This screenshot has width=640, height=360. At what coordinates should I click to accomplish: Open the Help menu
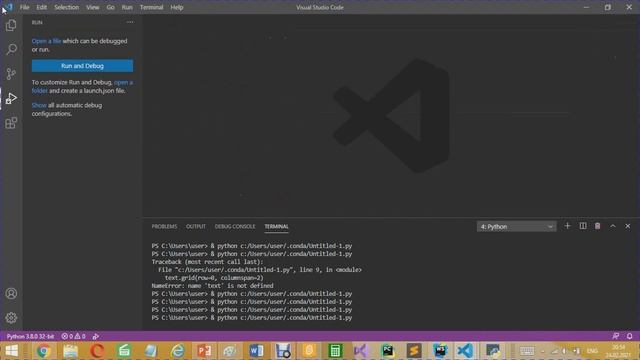(x=177, y=7)
